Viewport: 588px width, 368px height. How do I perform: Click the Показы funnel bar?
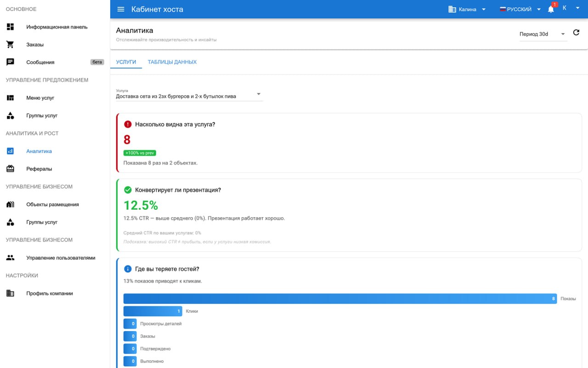(340, 299)
